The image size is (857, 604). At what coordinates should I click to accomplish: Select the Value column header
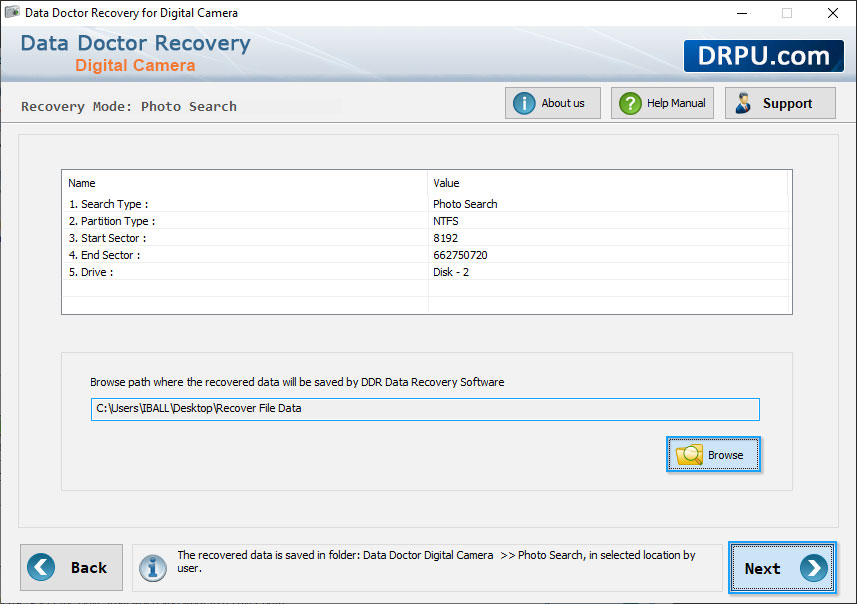(x=607, y=183)
